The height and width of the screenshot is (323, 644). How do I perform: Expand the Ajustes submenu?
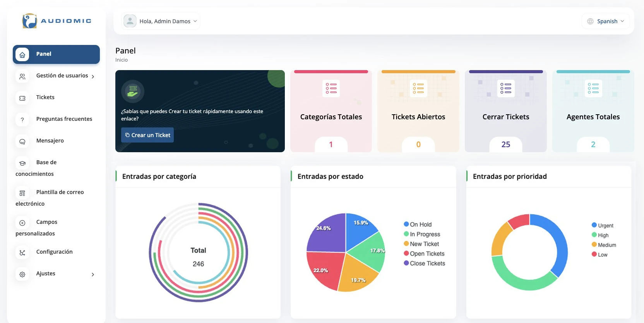93,274
